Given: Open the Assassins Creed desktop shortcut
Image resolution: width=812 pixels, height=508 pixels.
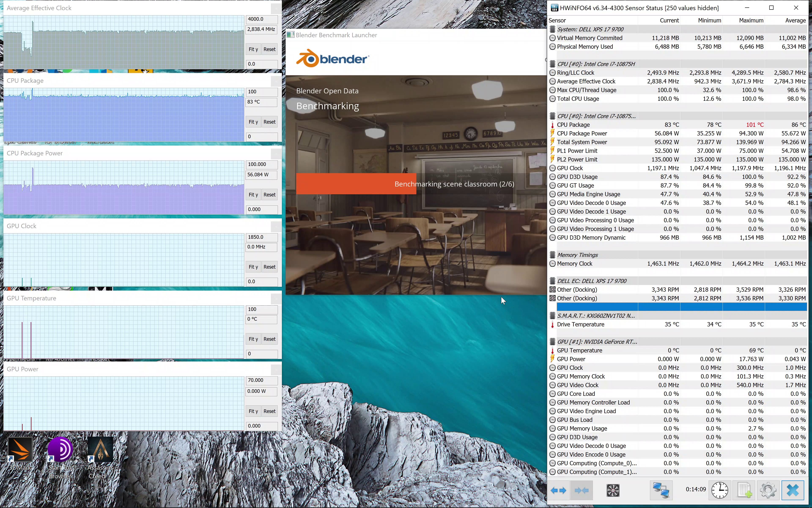Looking at the screenshot, I should pyautogui.click(x=100, y=458).
